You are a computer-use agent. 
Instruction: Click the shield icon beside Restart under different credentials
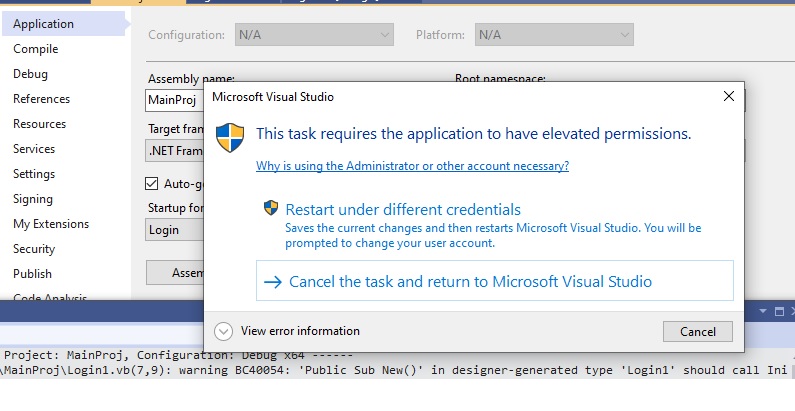click(270, 208)
